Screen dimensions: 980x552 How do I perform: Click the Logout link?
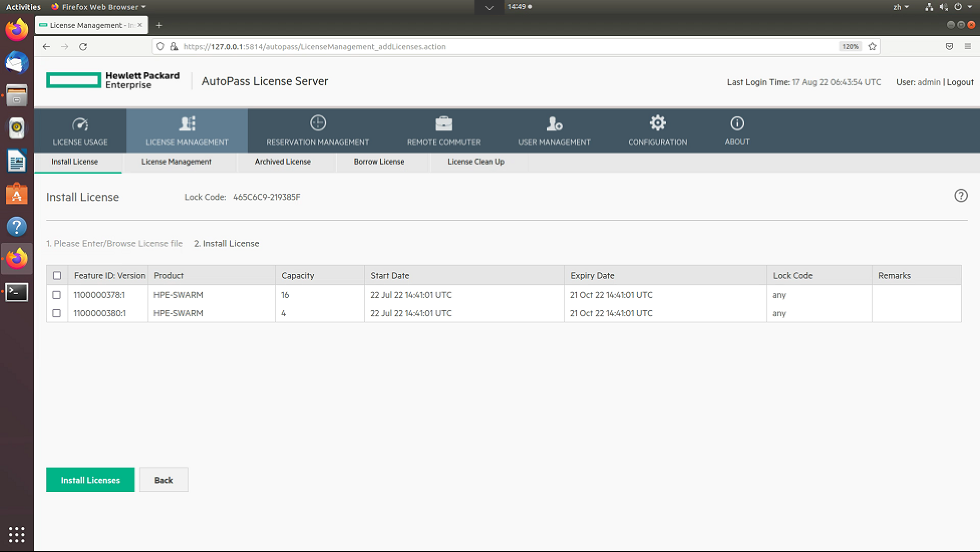tap(960, 82)
